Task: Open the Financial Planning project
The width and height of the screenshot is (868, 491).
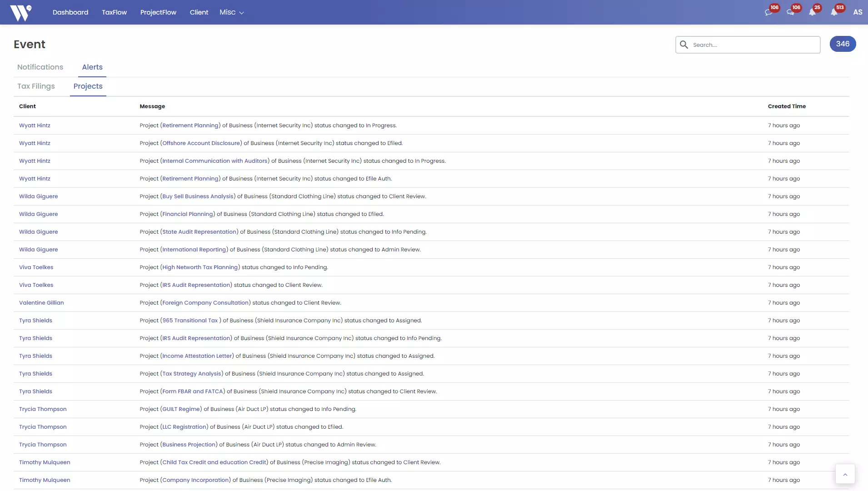Action: click(188, 214)
